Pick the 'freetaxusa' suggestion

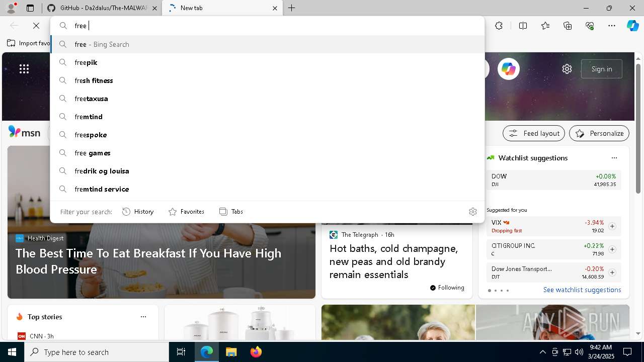pyautogui.click(x=267, y=99)
